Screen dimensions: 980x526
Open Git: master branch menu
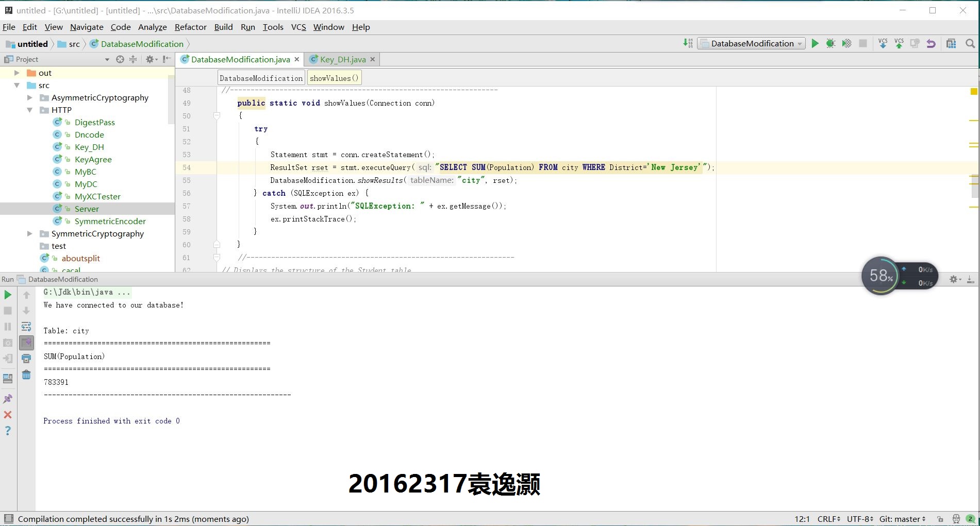[902, 519]
